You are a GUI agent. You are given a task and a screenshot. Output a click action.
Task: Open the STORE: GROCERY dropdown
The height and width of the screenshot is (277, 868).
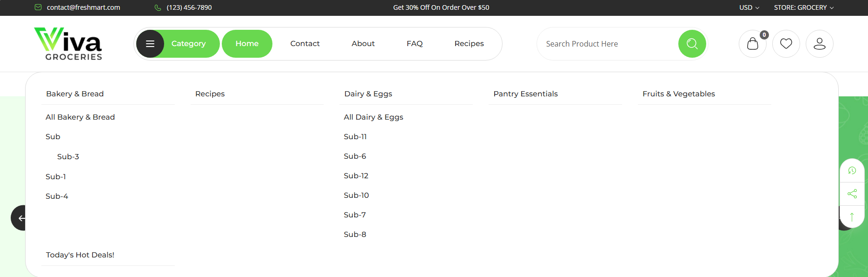click(804, 7)
